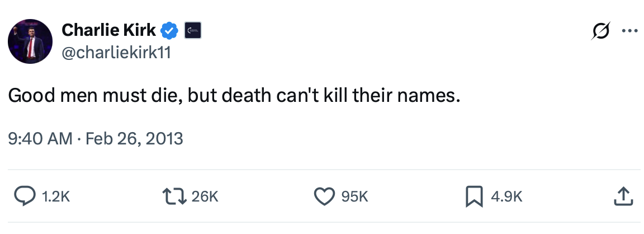The width and height of the screenshot is (644, 234).
Task: Click the repost arrows icon
Action: pyautogui.click(x=173, y=196)
